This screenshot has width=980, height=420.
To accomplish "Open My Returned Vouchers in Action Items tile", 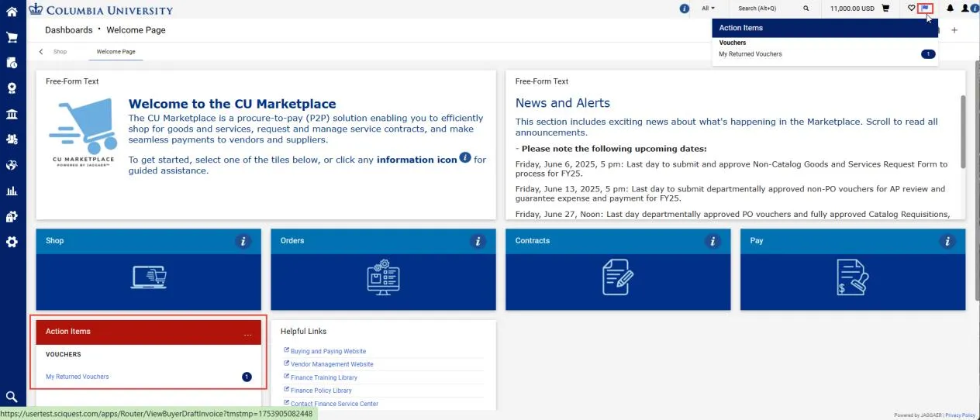I will coord(78,377).
